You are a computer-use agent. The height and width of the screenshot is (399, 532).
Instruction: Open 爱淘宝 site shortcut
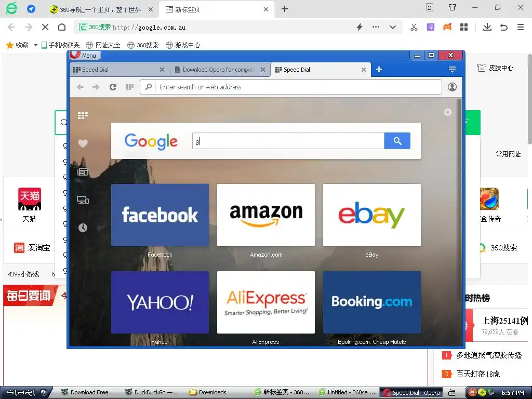(x=32, y=248)
